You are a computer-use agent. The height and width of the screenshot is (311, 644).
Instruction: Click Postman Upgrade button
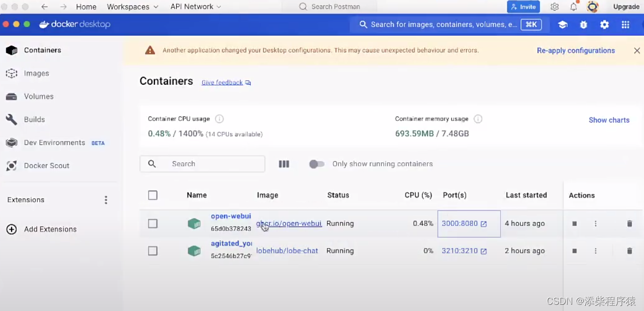pos(626,7)
